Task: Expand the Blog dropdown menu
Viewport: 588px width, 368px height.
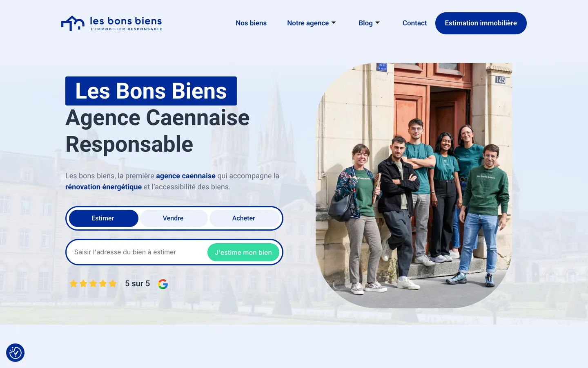Action: click(x=369, y=23)
